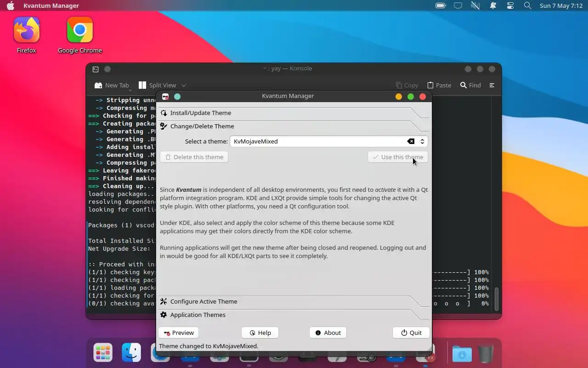Click the Copy button in Konsole

(407, 85)
